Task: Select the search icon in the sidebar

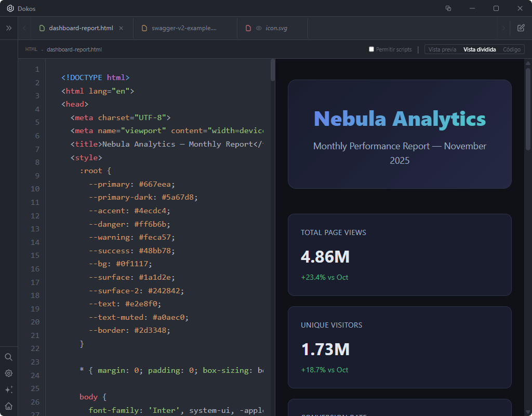Action: click(x=8, y=357)
